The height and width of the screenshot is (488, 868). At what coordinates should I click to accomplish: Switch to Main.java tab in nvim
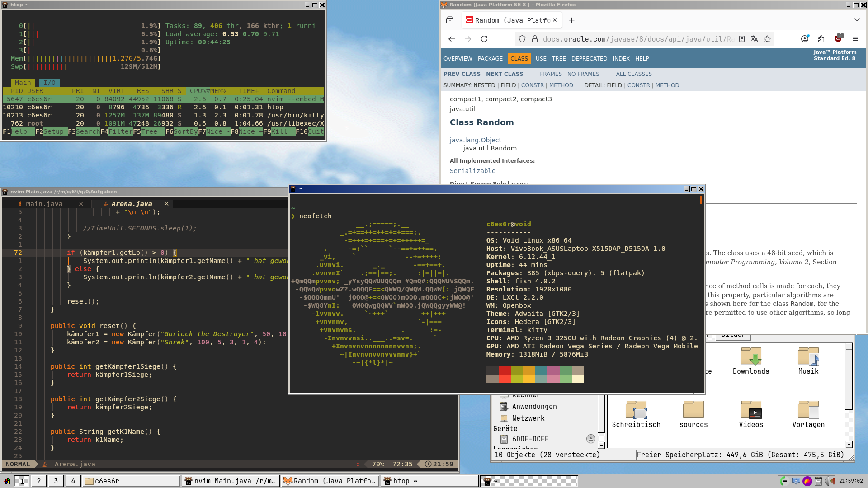pos(44,204)
